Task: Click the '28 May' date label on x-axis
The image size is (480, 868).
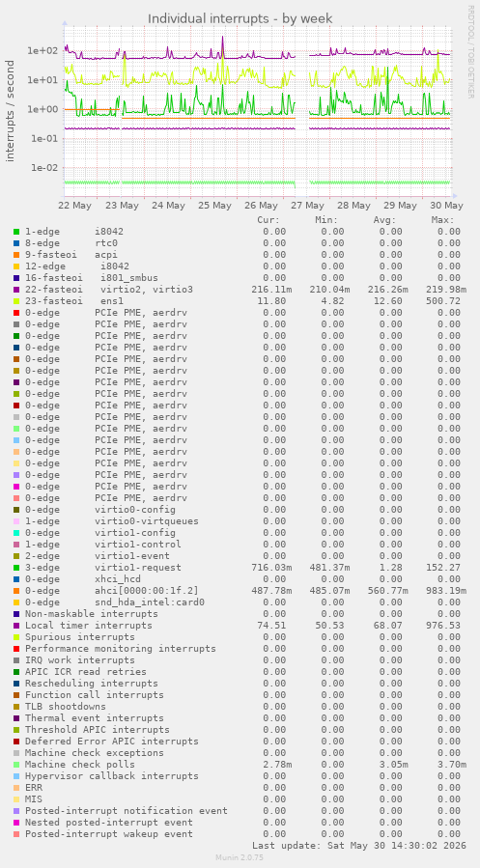Action: pos(353,206)
